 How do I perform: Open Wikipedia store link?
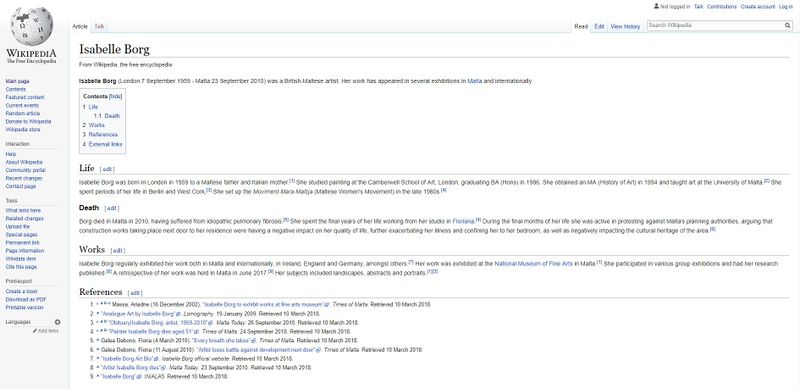point(22,130)
